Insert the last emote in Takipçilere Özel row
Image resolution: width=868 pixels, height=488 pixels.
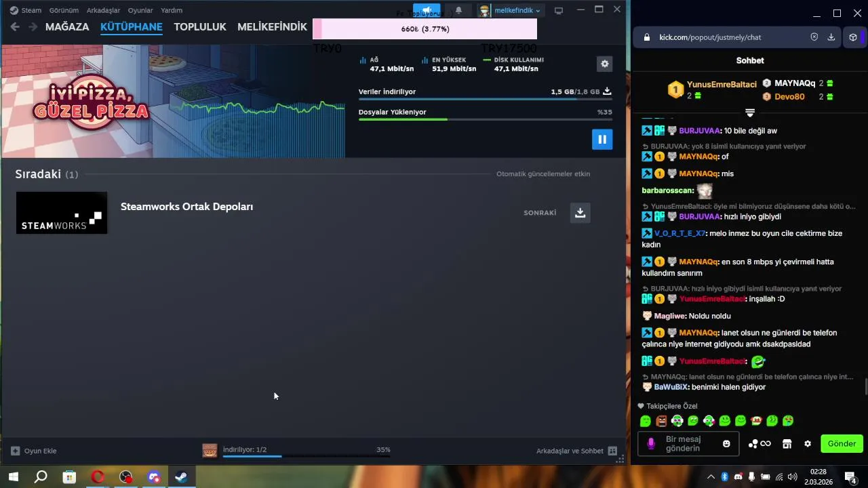click(788, 421)
